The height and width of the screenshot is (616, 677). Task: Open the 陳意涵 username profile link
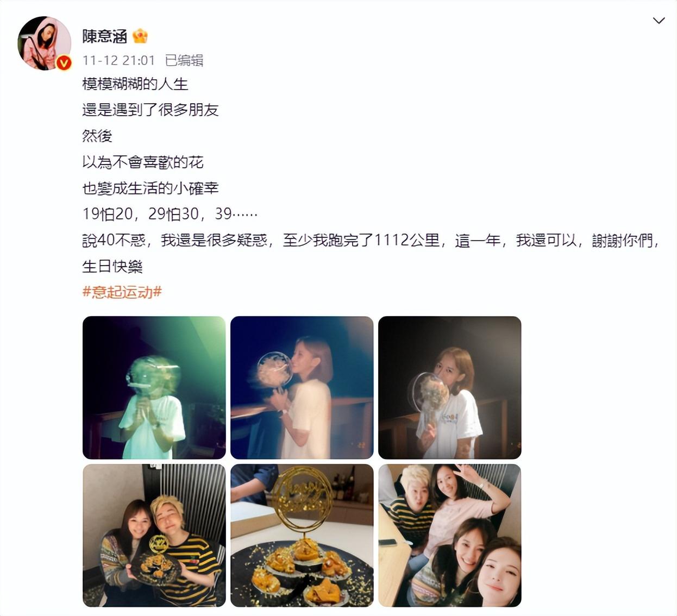tap(104, 36)
